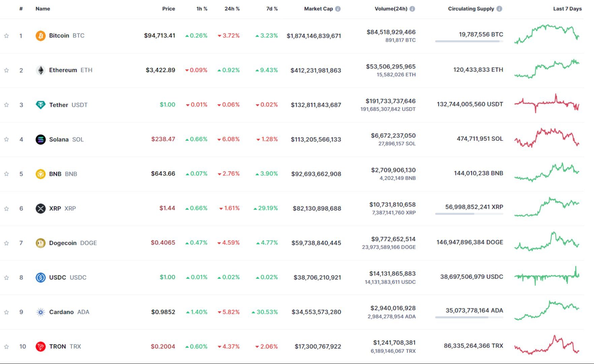Click Bitcoin's circulating supply progress bar
This screenshot has height=364, width=594.
[468, 42]
